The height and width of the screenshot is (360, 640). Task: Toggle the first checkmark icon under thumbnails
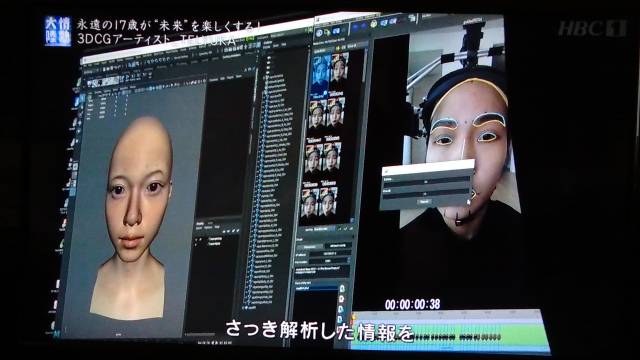tap(339, 229)
